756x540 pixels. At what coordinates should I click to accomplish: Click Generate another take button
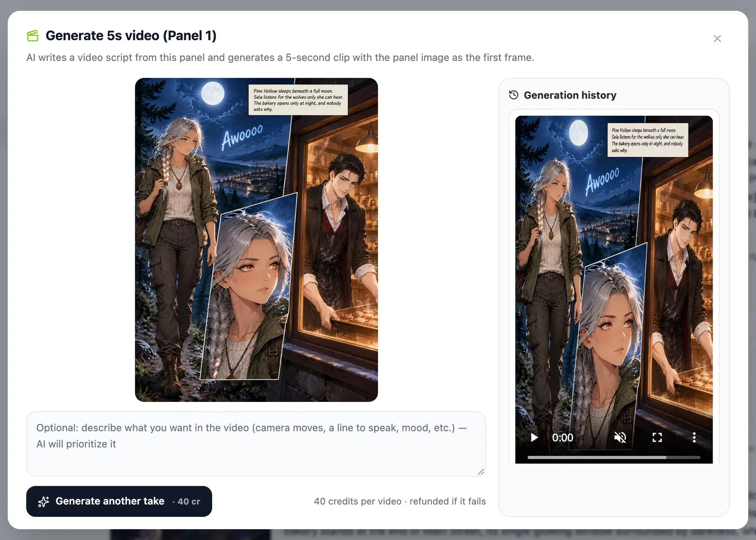tap(119, 501)
